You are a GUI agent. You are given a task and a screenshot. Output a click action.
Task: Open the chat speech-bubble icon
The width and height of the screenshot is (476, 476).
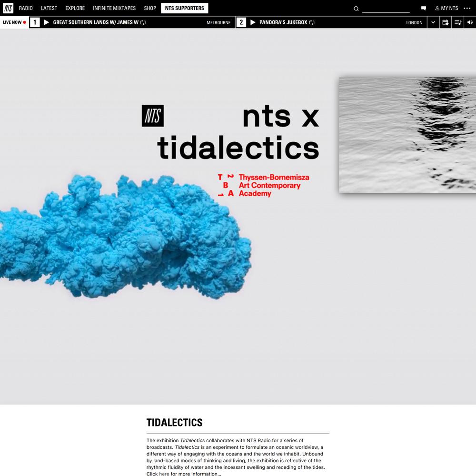(424, 9)
